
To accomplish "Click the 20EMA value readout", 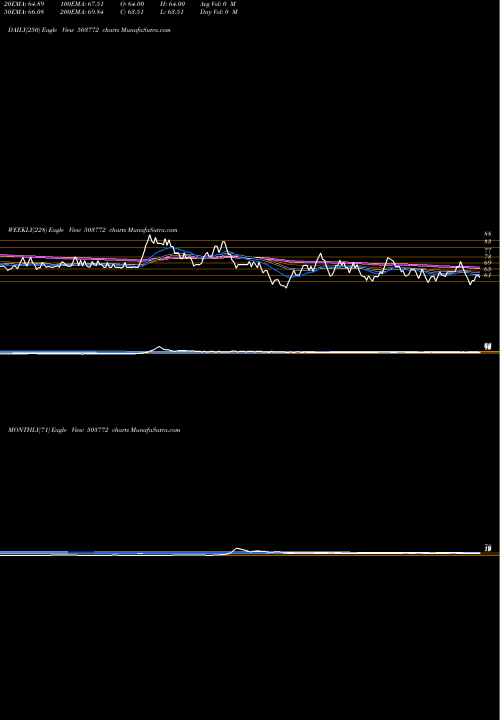I will [23, 4].
